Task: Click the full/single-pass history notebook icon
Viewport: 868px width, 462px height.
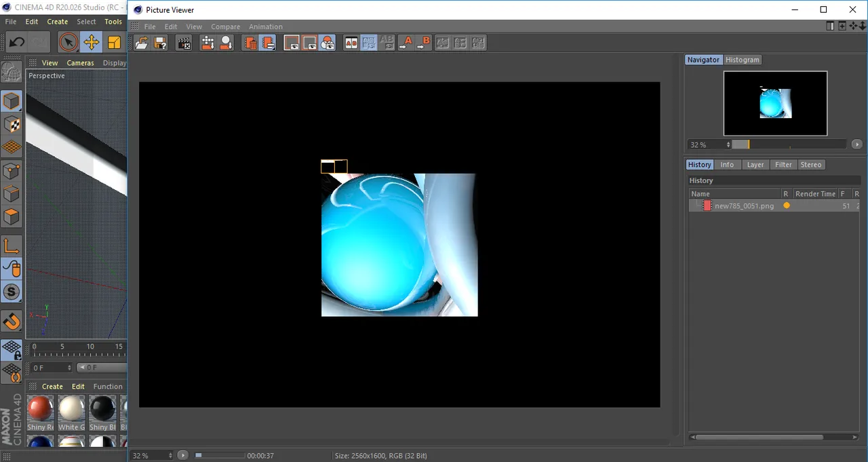Action: [x=268, y=43]
